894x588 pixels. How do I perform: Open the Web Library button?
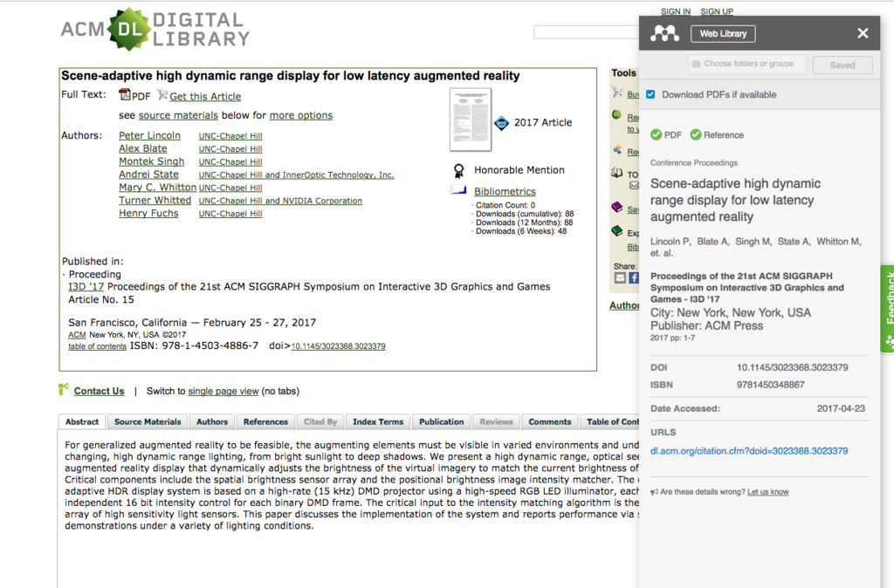pyautogui.click(x=723, y=34)
